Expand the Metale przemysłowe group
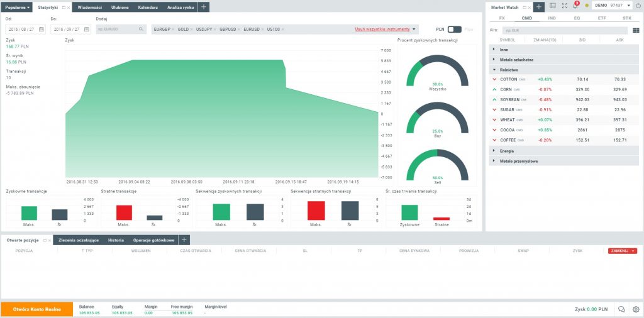The image size is (644, 318). point(563,162)
